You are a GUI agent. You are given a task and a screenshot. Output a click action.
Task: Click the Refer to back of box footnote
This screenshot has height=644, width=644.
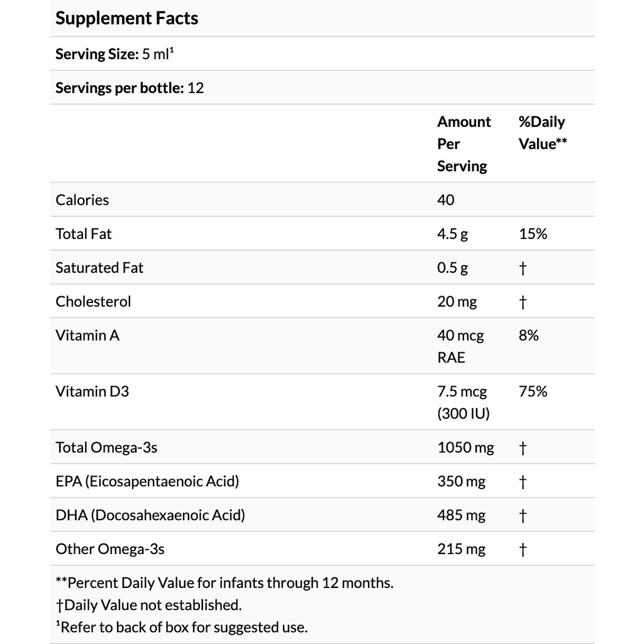click(x=182, y=627)
